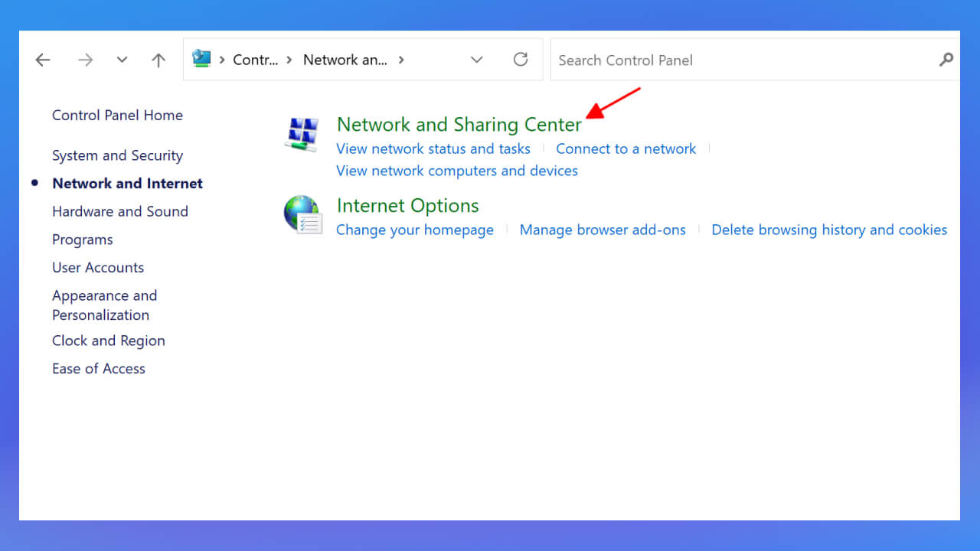Select Network and Internet in sidebar
Viewport: 980px width, 551px height.
coord(127,183)
